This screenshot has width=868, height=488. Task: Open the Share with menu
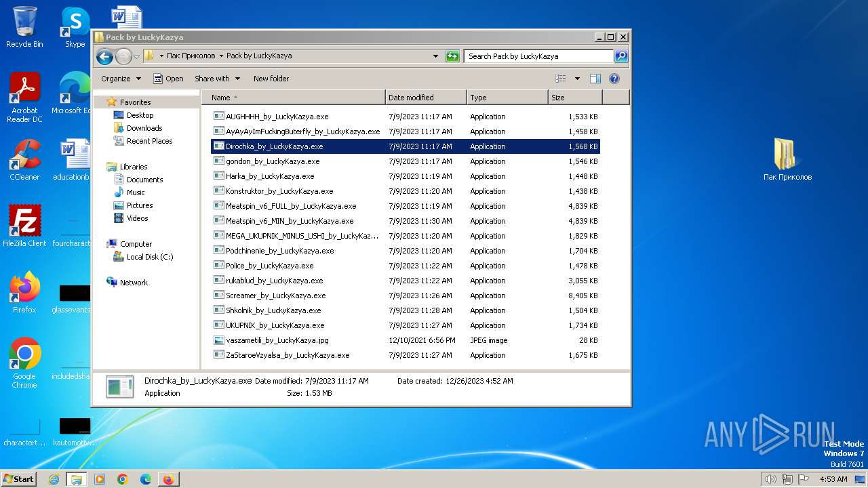point(216,79)
